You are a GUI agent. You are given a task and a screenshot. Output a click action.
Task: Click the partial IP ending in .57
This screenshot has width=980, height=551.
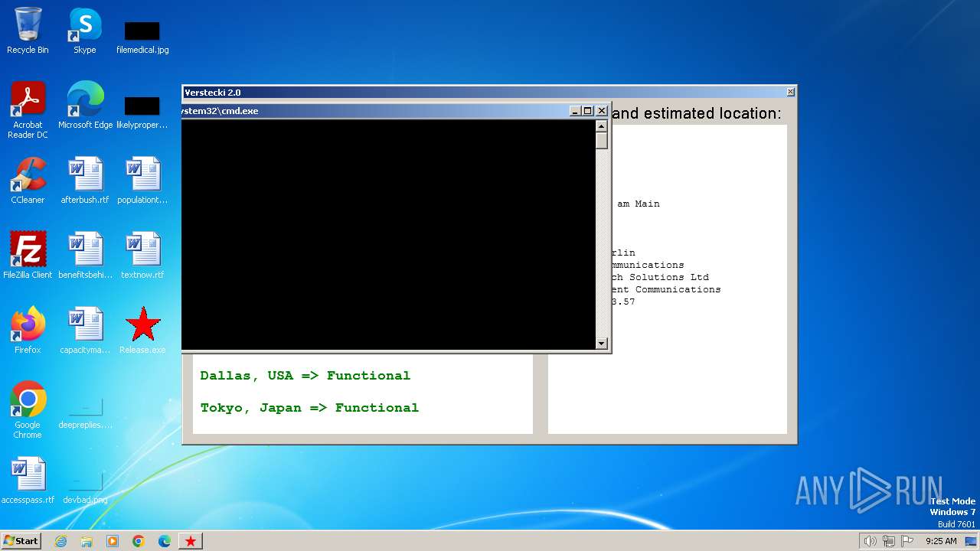[x=622, y=302]
